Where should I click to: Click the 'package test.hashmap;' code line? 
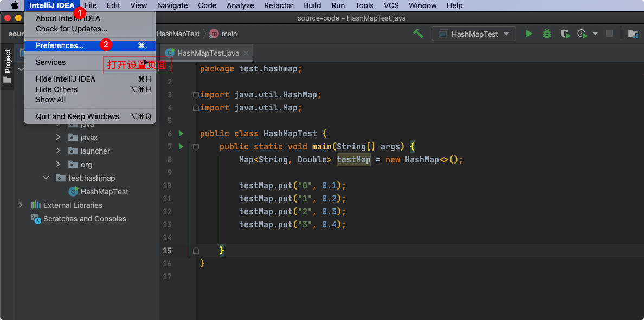pyautogui.click(x=251, y=69)
